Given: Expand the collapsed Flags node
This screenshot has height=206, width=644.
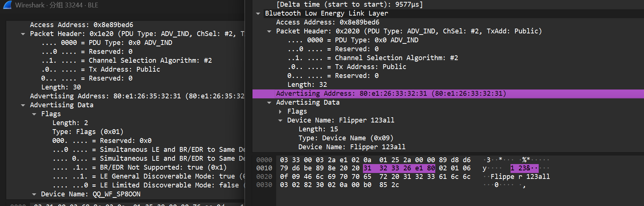Looking at the screenshot, I should point(280,111).
